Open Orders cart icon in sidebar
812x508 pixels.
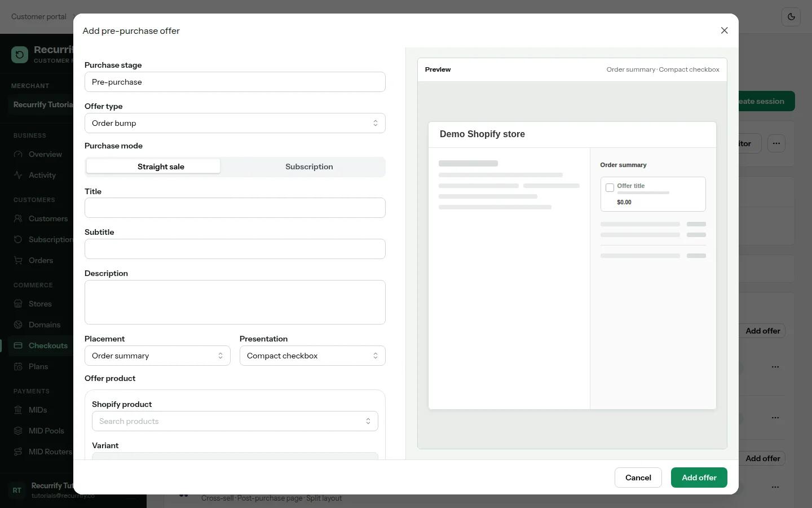click(18, 260)
